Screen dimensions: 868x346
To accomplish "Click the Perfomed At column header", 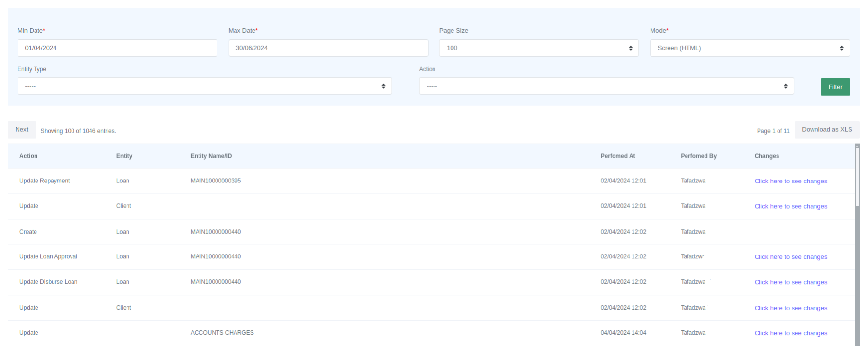I will tap(617, 156).
